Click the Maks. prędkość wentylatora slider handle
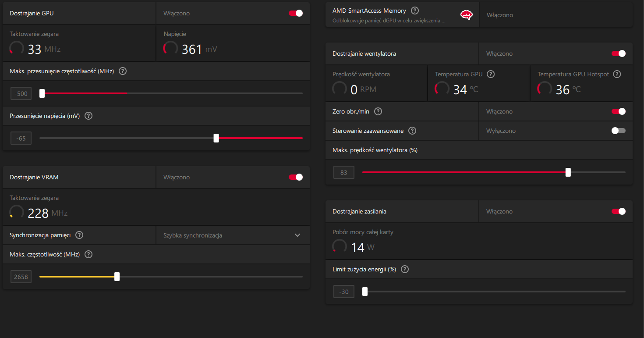644x338 pixels. (568, 172)
